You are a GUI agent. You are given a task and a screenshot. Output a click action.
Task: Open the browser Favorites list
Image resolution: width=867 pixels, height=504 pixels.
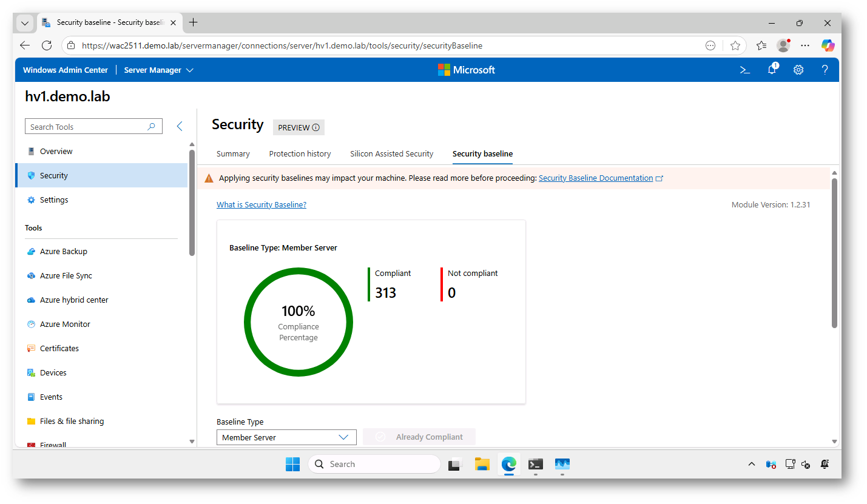tap(761, 45)
